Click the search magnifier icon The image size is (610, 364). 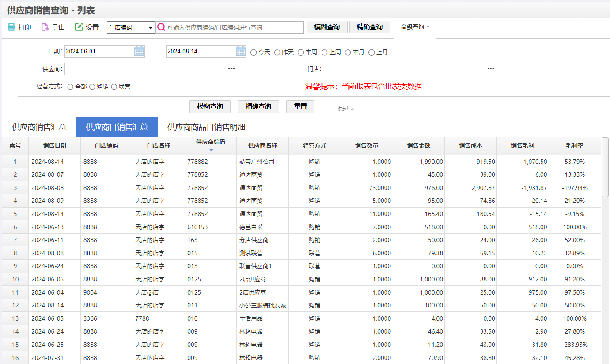(x=161, y=27)
